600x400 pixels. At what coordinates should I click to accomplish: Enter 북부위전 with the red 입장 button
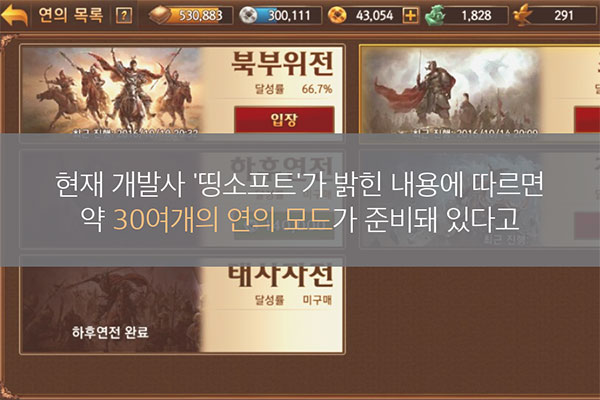click(x=284, y=120)
